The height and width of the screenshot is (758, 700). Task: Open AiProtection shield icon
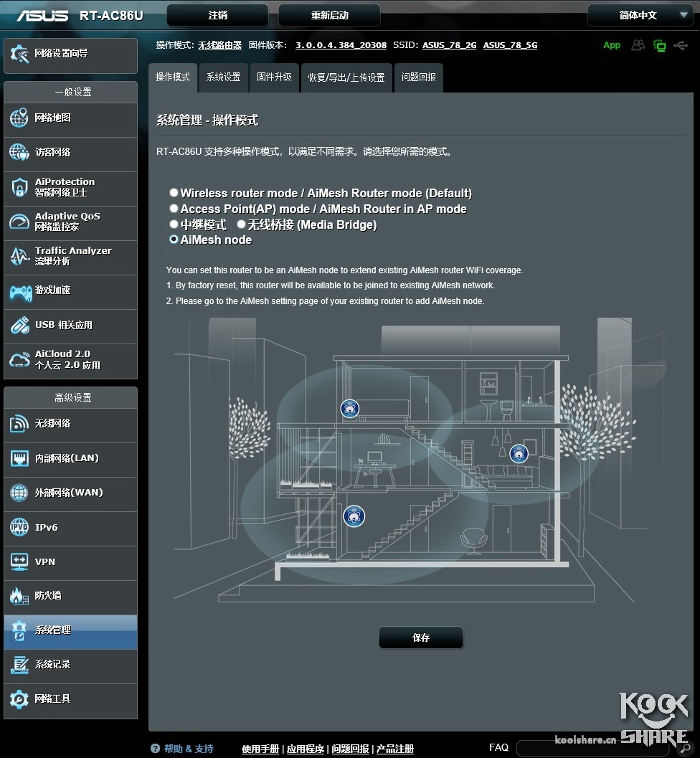pyautogui.click(x=19, y=187)
